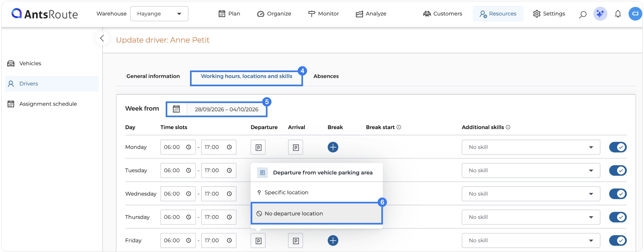The image size is (644, 252).
Task: Select Departure from vehicle parking area
Action: click(x=317, y=173)
